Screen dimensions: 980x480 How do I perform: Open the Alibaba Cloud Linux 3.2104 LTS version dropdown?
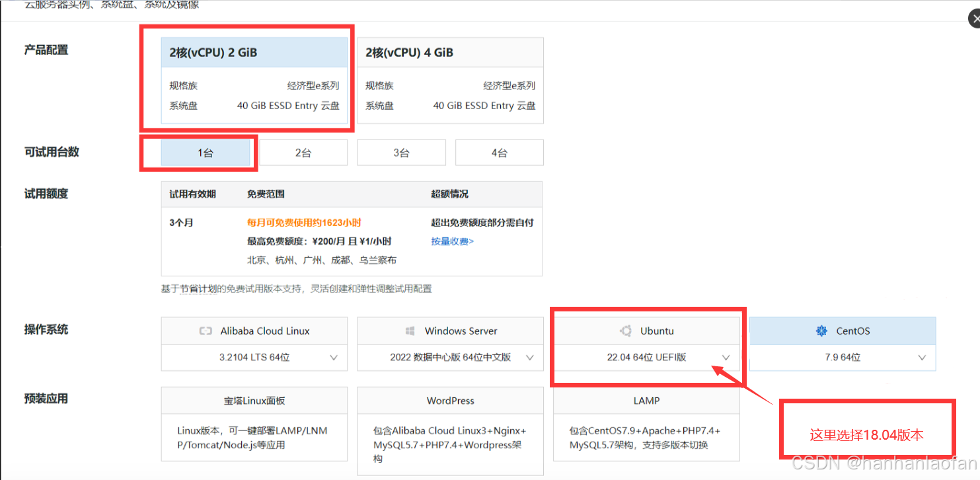tap(254, 357)
